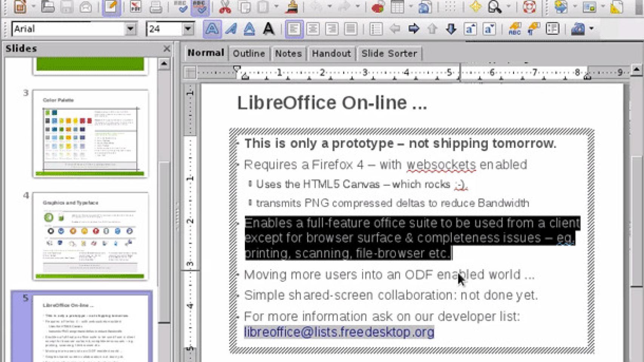
Task: Close the Slides panel
Action: (x=166, y=49)
